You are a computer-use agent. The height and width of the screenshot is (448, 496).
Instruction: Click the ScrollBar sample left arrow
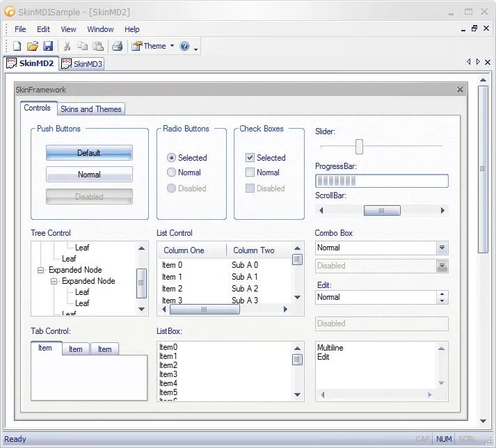[321, 210]
